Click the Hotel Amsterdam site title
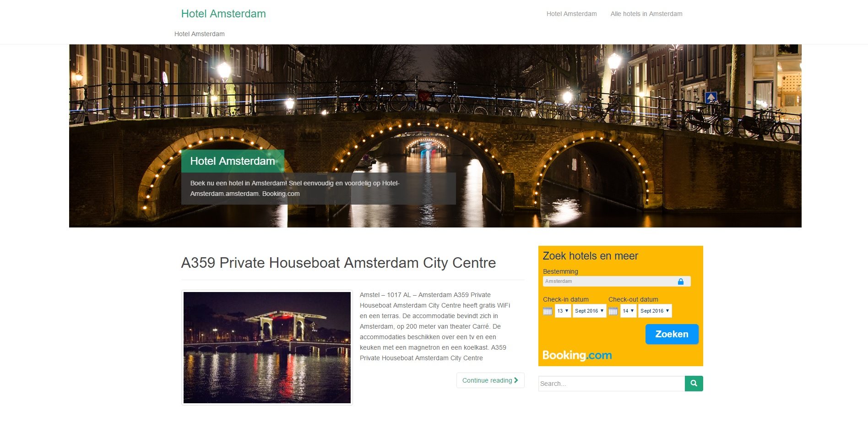This screenshot has width=868, height=433. tap(223, 14)
